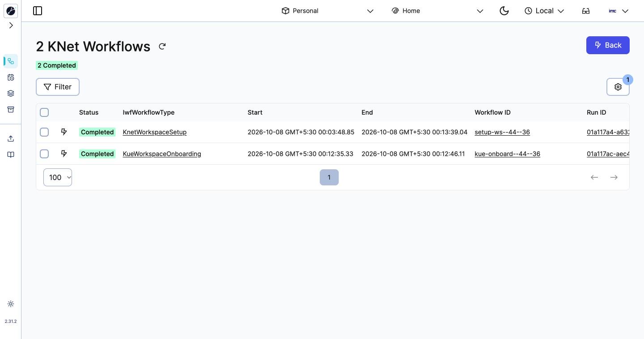
Task: Click lightning icon on KnetWorkspaceSetup row
Action: [x=64, y=132]
